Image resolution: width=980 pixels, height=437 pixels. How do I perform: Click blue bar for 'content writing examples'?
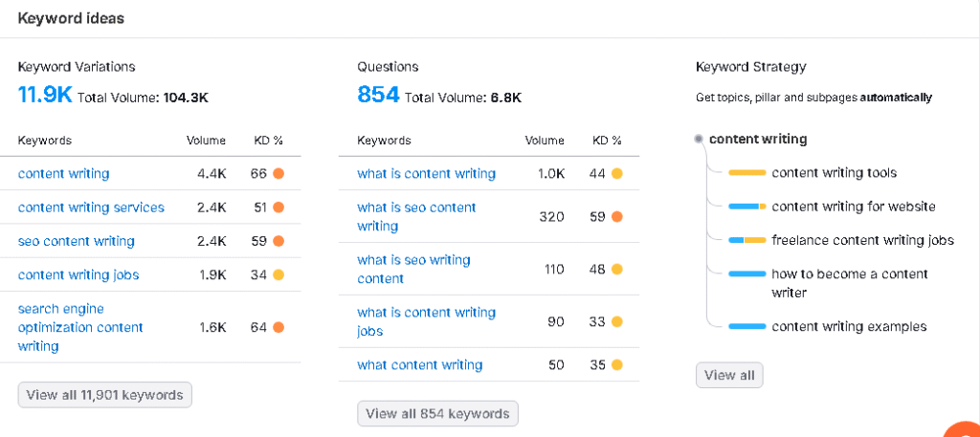[746, 326]
